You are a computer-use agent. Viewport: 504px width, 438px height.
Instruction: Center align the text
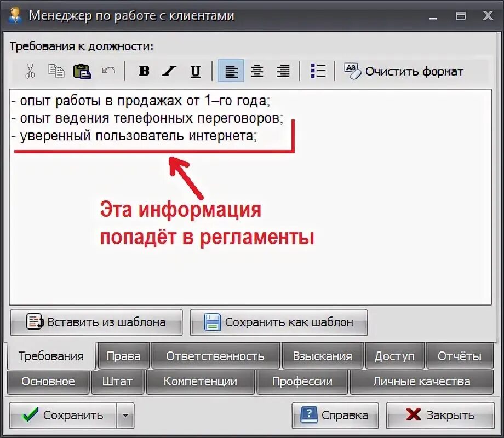[x=257, y=71]
